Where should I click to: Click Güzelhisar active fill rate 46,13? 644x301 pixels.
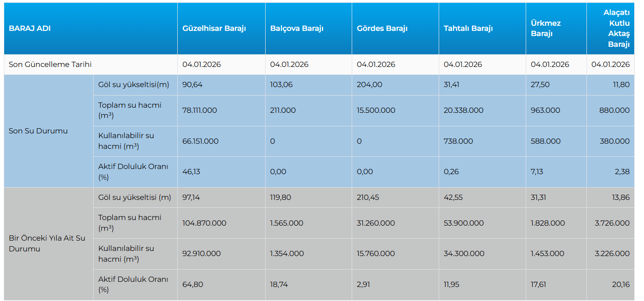click(x=191, y=172)
